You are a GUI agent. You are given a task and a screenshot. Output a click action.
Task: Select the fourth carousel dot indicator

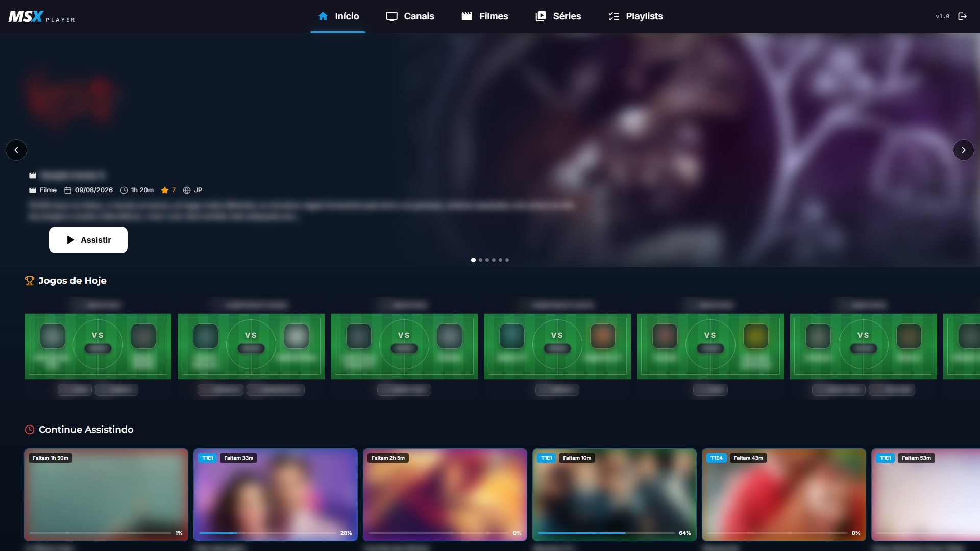pos(494,260)
